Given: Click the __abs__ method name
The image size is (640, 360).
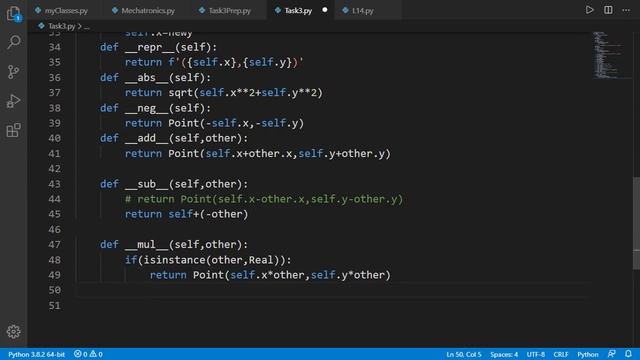Looking at the screenshot, I should [147, 78].
